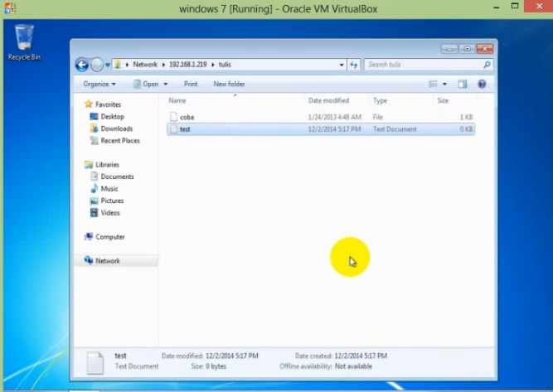The height and width of the screenshot is (392, 553).
Task: Click Date modified value in details pane
Action: [231, 356]
